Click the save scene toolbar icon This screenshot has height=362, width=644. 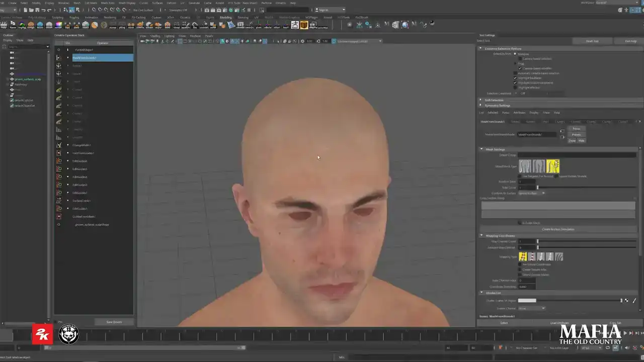click(x=38, y=10)
